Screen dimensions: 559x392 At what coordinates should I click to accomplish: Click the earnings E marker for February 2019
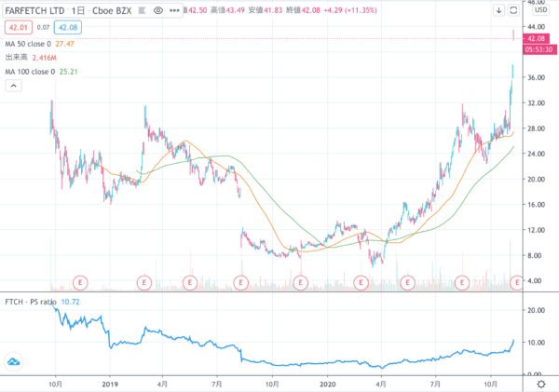point(144,283)
